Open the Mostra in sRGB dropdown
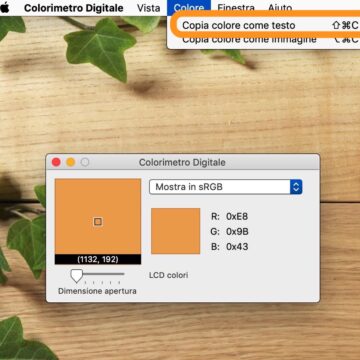Viewport: 360px width, 360px height. pos(226,187)
